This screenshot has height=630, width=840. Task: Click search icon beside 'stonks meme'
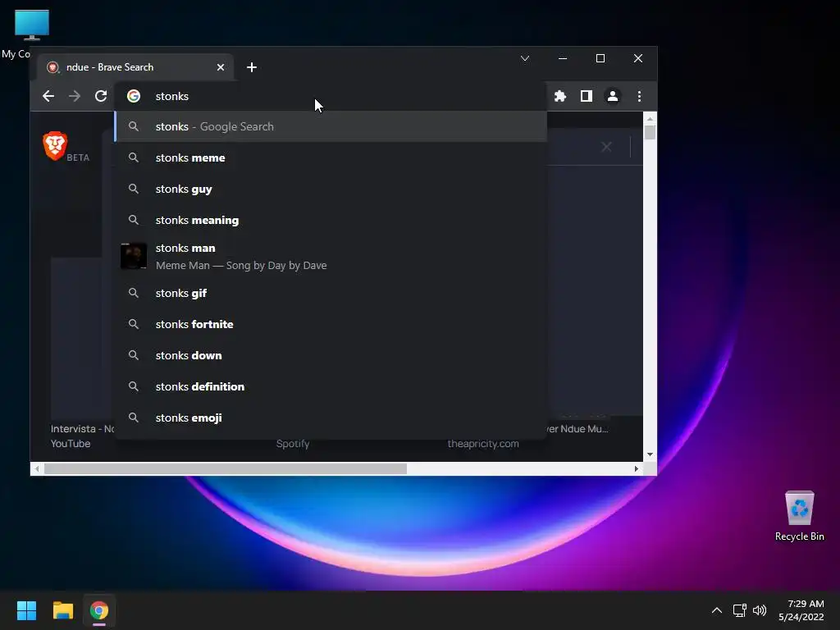pos(134,157)
